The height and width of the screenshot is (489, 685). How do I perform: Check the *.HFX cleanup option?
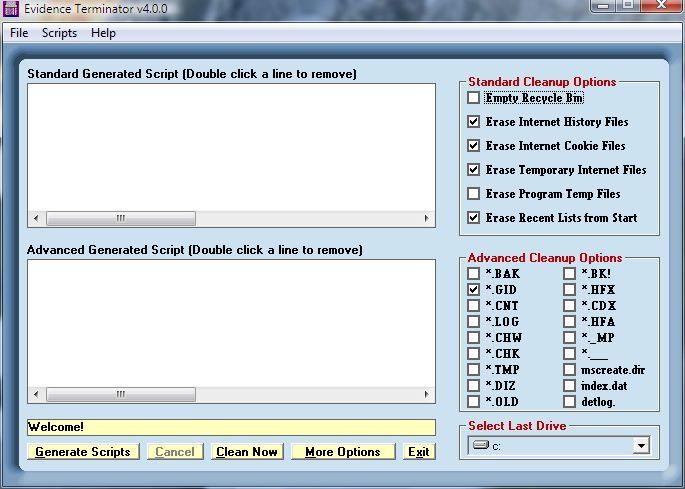tap(569, 289)
